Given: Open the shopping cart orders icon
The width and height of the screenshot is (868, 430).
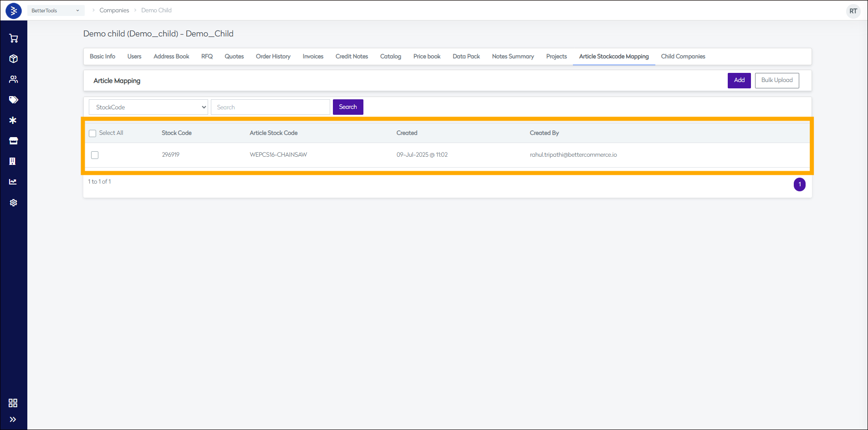Looking at the screenshot, I should click(14, 38).
